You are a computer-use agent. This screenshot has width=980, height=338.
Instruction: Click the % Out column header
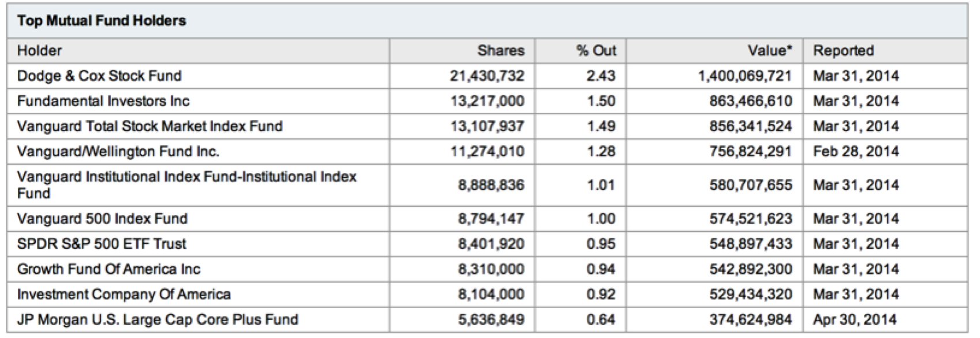point(596,51)
